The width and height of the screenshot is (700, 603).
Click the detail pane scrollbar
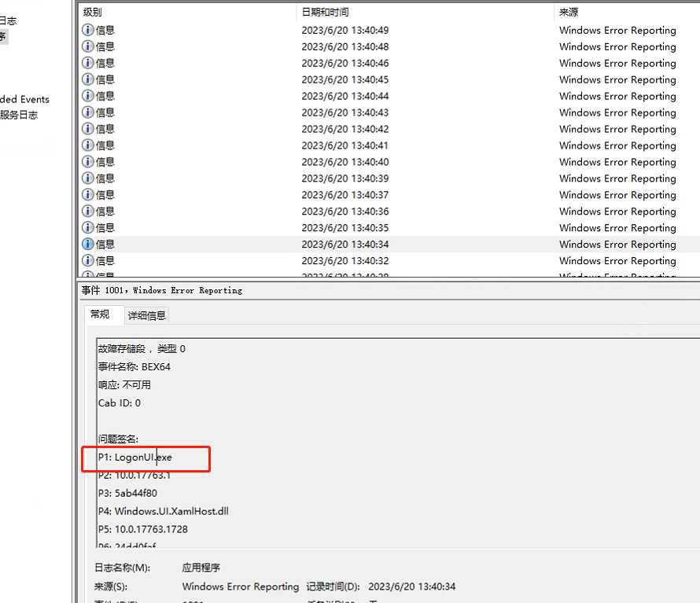pos(695,432)
